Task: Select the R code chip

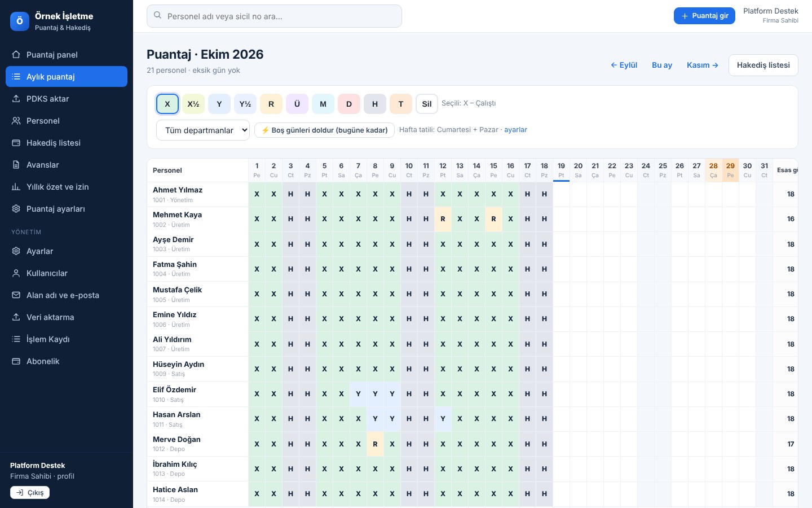Action: point(271,104)
